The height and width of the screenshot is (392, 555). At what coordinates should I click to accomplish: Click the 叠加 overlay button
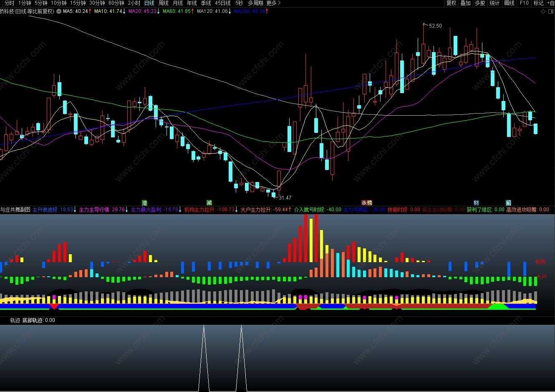tap(465, 3)
